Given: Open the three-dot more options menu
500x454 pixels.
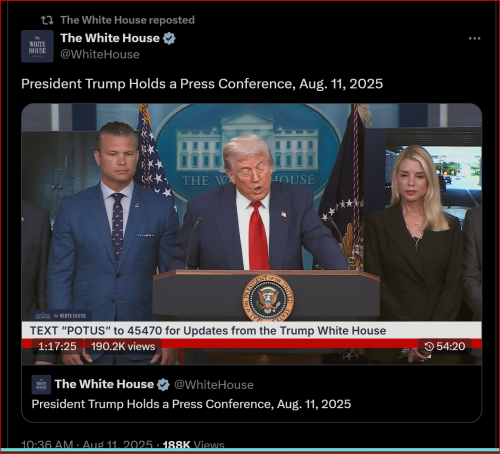Looking at the screenshot, I should [474, 38].
